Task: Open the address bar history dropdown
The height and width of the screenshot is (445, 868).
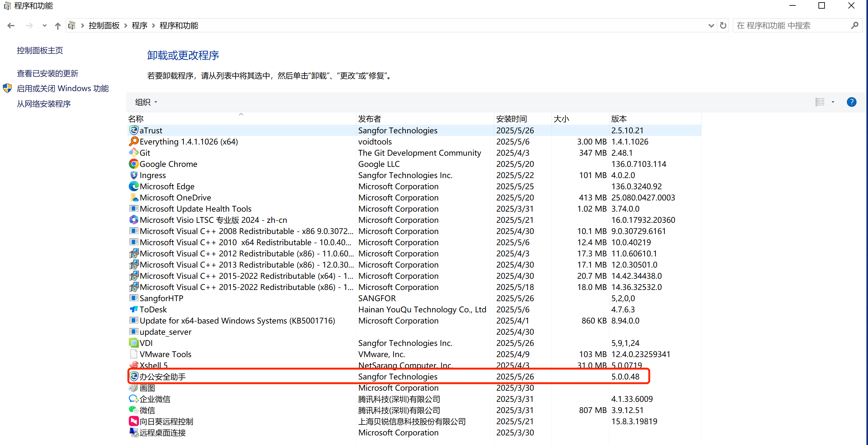Action: (x=711, y=26)
